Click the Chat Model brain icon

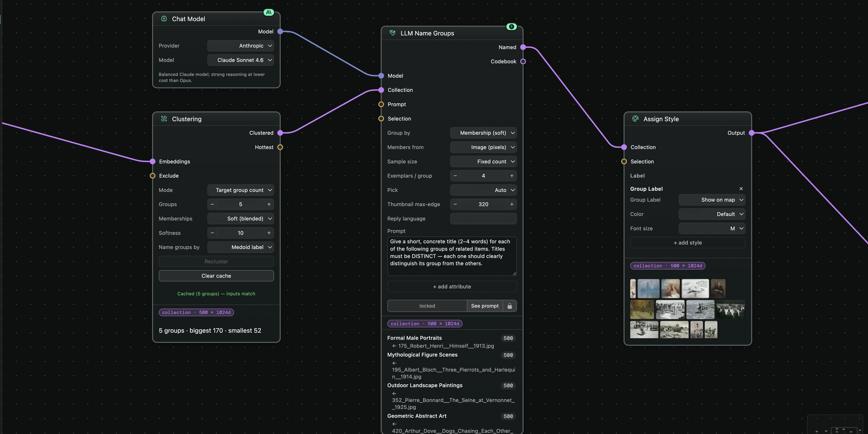click(164, 19)
